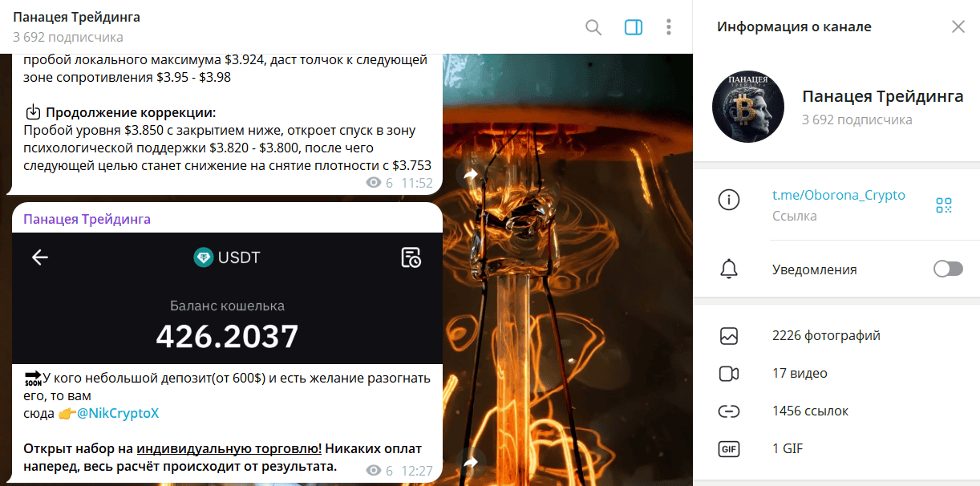The width and height of the screenshot is (980, 486).
Task: Toggle the Уведомления notifications switch
Action: [948, 269]
